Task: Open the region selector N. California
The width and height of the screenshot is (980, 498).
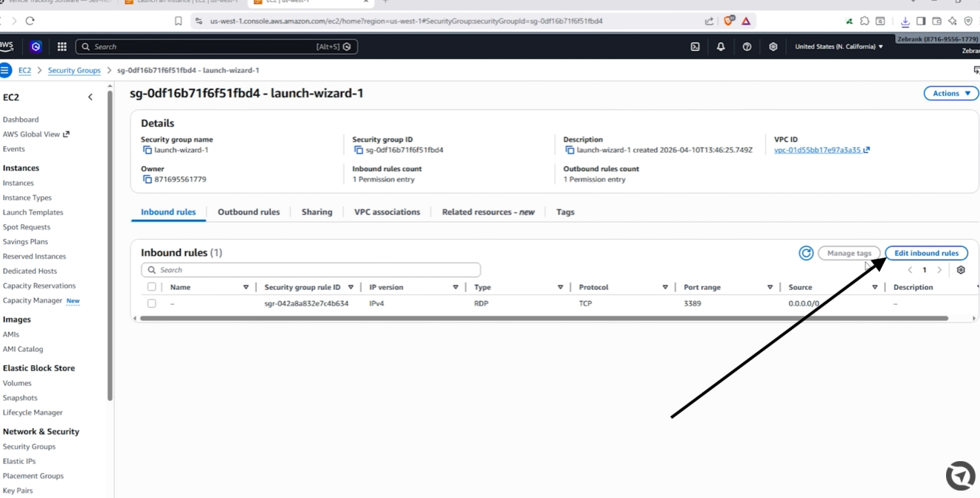Action: tap(838, 46)
